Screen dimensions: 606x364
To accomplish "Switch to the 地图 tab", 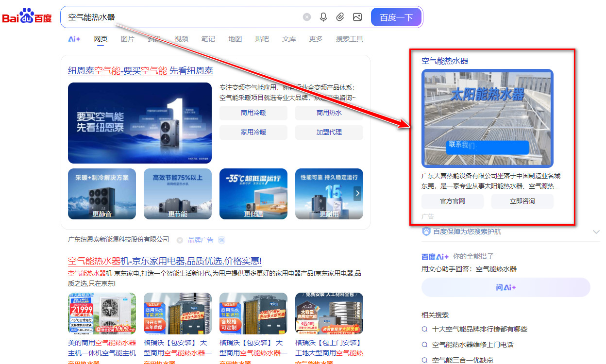I will pos(235,39).
